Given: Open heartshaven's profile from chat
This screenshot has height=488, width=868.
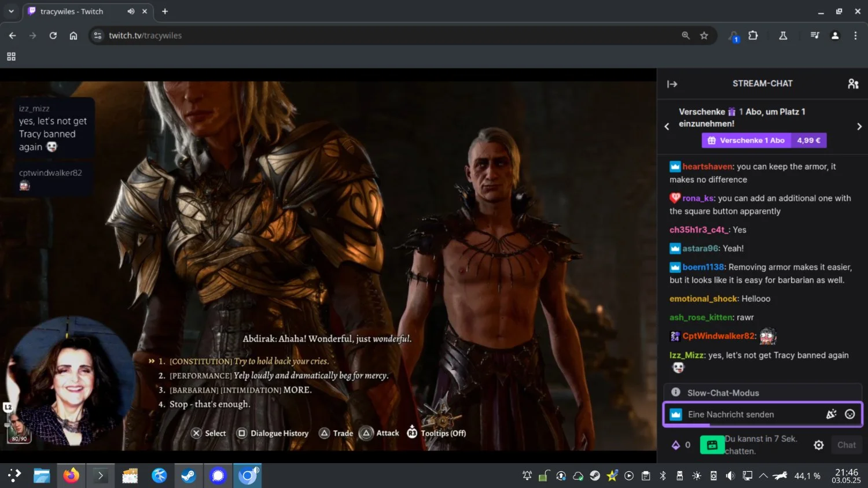Looking at the screenshot, I should (707, 167).
